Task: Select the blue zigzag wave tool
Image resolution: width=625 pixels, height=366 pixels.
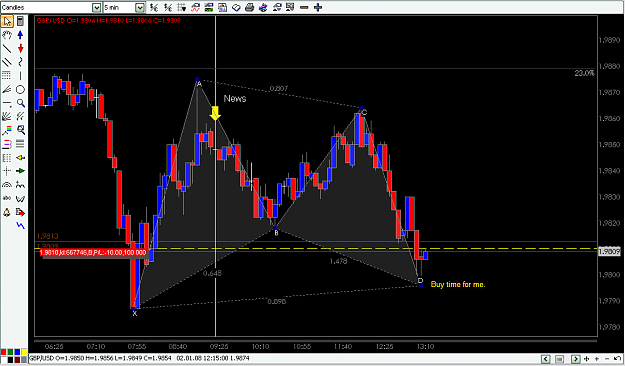Action: [20, 226]
